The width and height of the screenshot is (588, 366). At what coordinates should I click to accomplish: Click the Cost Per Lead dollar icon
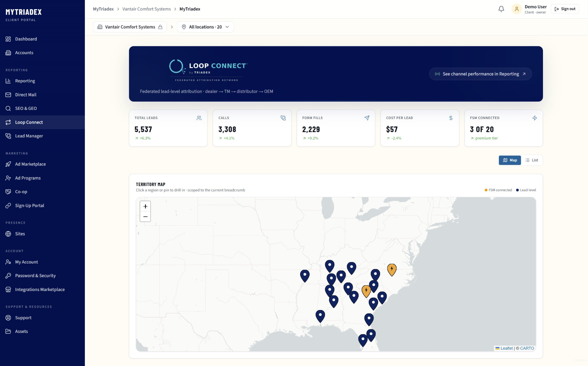click(x=451, y=118)
